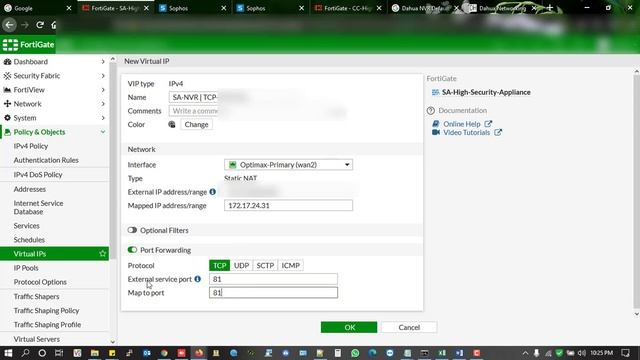Click the Dashboard gauge icon in sidebar
The height and width of the screenshot is (360, 640).
pos(7,62)
